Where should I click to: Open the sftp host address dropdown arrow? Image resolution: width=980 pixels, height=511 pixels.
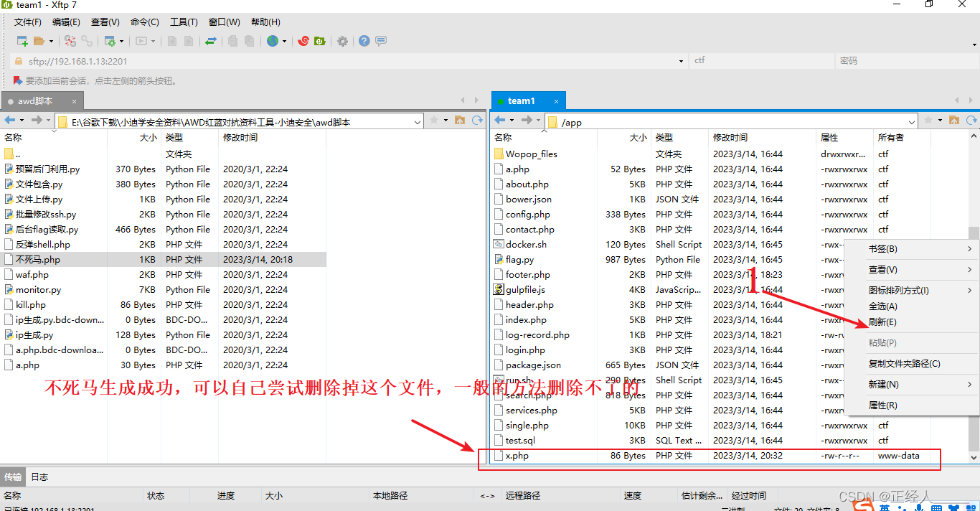pyautogui.click(x=681, y=61)
